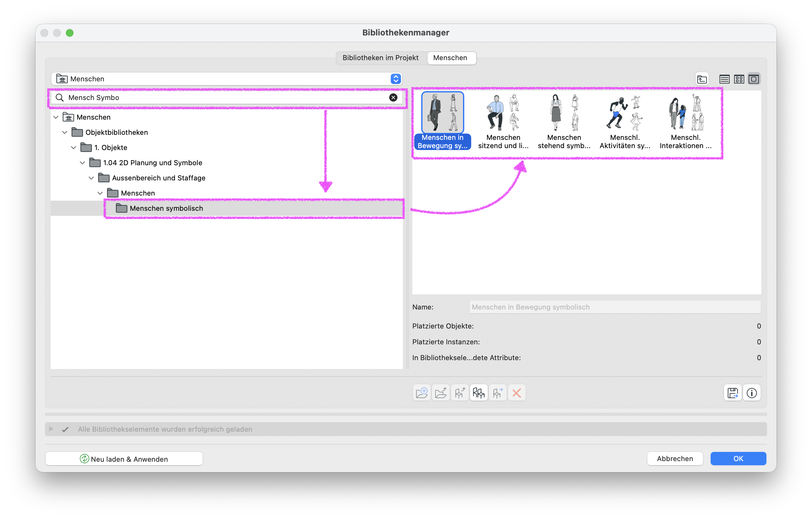This screenshot has height=519, width=812.
Task: Click the folder icon of Menschen symbolisch
Action: pos(121,208)
